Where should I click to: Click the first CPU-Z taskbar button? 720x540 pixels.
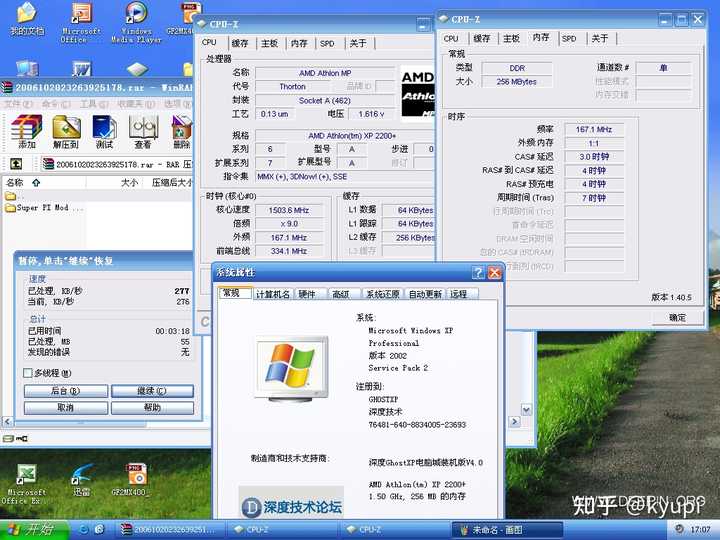pyautogui.click(x=284, y=529)
